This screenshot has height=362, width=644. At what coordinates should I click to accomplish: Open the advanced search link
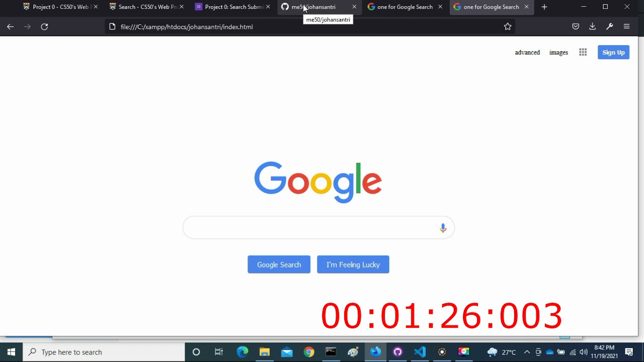point(527,52)
